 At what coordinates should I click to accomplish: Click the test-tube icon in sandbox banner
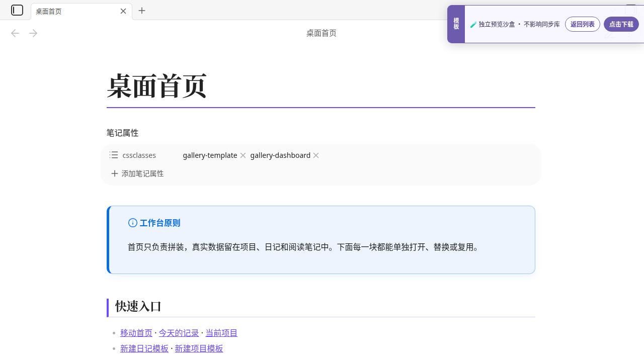pos(473,24)
